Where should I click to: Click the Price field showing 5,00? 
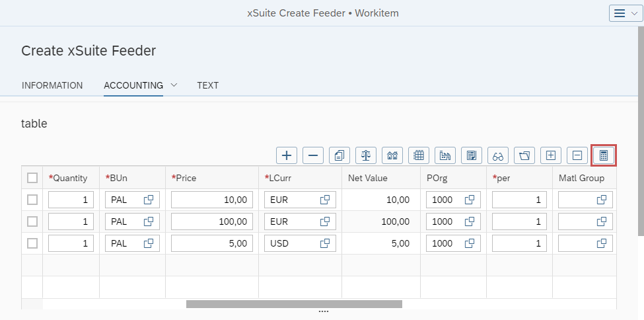pyautogui.click(x=212, y=243)
